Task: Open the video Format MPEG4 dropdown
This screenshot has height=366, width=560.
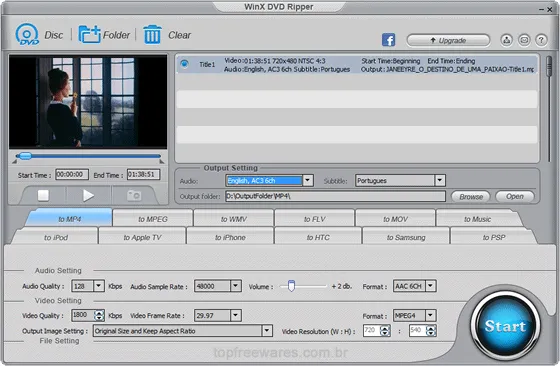Action: click(431, 315)
